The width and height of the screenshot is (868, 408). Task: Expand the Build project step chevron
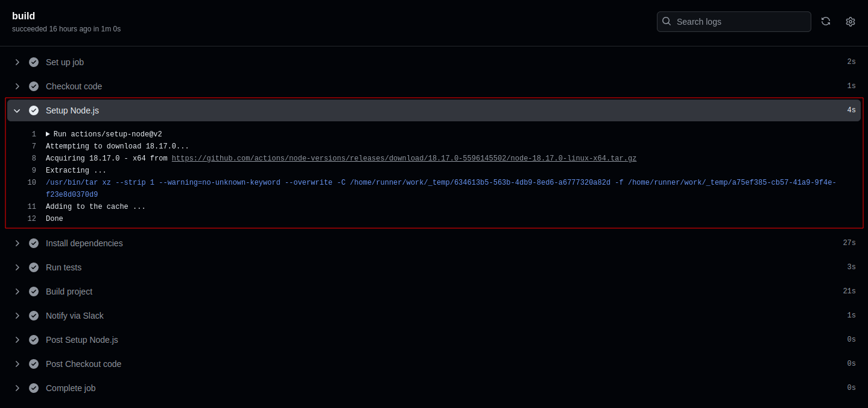[x=17, y=292]
